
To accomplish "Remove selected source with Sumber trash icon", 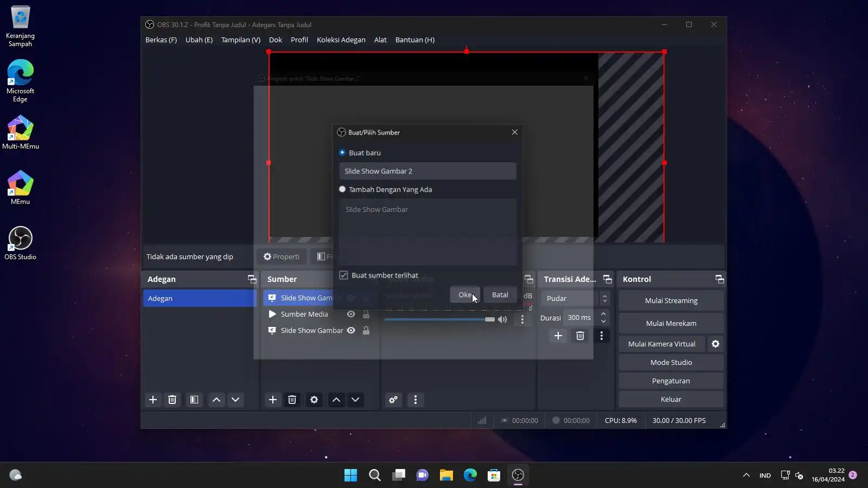I will pos(292,400).
